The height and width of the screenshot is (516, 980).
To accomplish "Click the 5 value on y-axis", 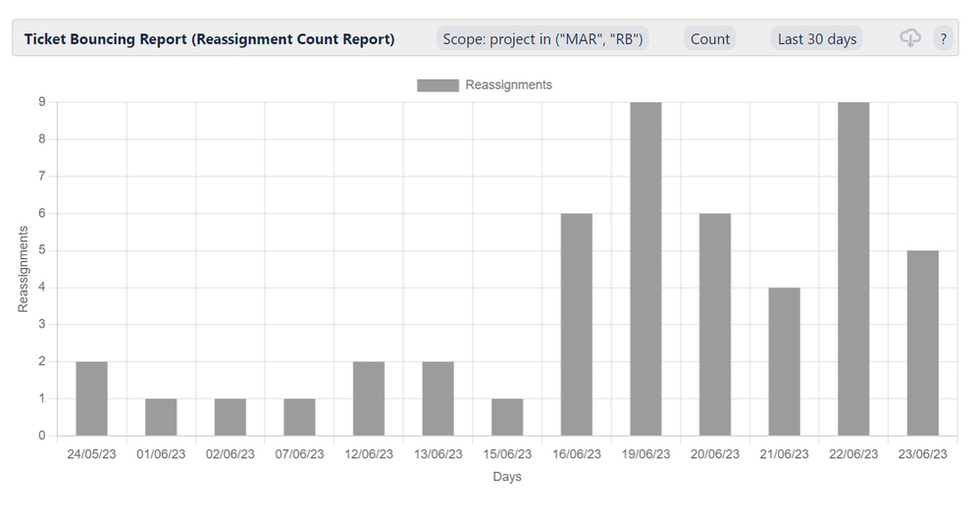I will point(42,250).
